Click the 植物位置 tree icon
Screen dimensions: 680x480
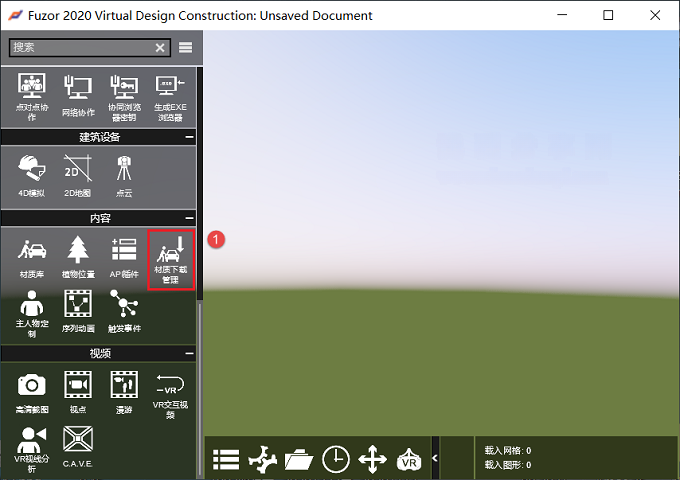pos(78,257)
